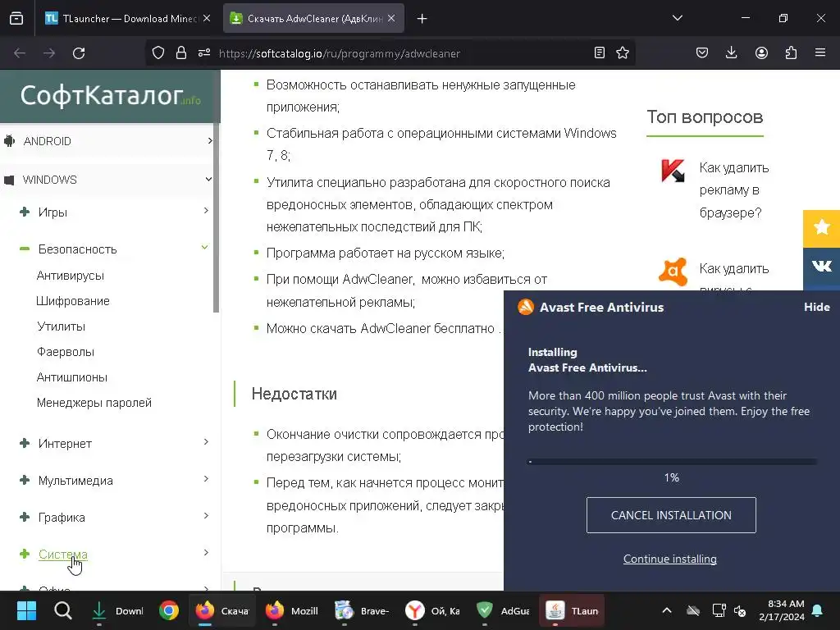
Task: Open AdGuard from the taskbar
Action: click(x=502, y=610)
